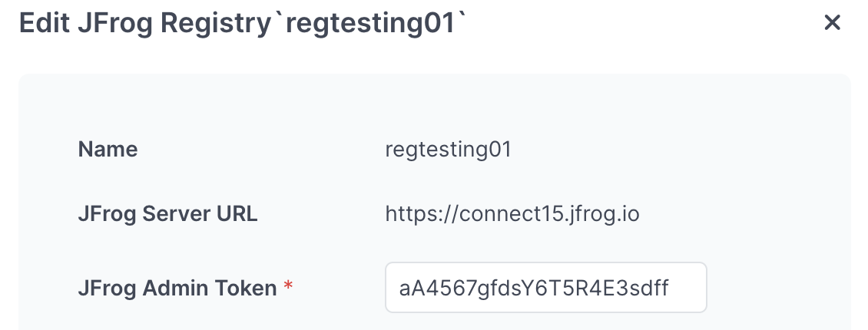
Task: Dismiss the dialog with the X icon
Action: click(832, 23)
